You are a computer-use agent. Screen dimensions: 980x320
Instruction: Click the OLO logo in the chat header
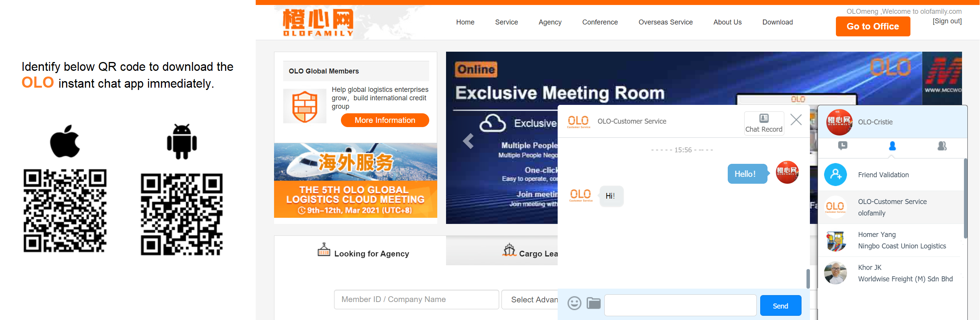[x=578, y=121]
